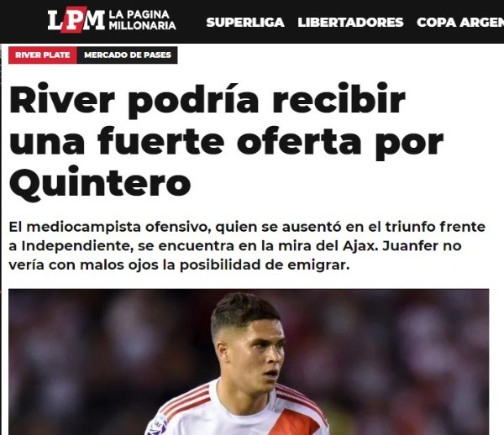Image resolution: width=504 pixels, height=435 pixels.
Task: Select the COPA ARGENTINA nav item
Action: point(460,22)
